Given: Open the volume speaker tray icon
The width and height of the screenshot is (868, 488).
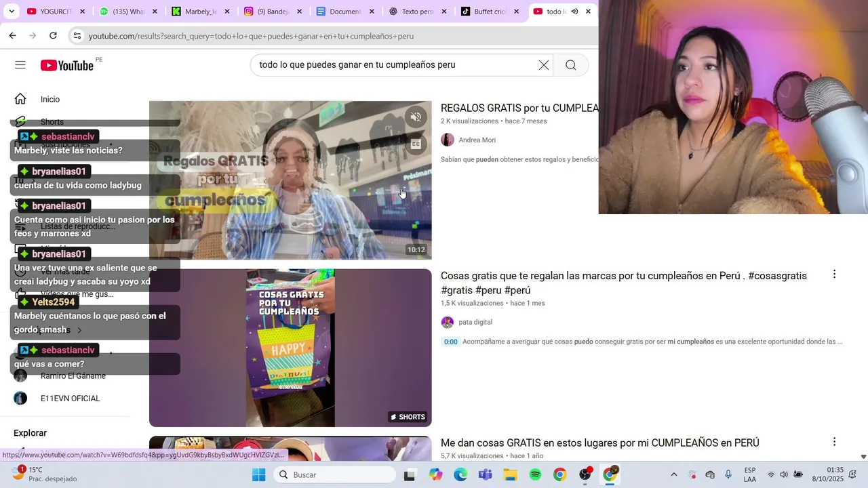Looking at the screenshot, I should point(784,474).
